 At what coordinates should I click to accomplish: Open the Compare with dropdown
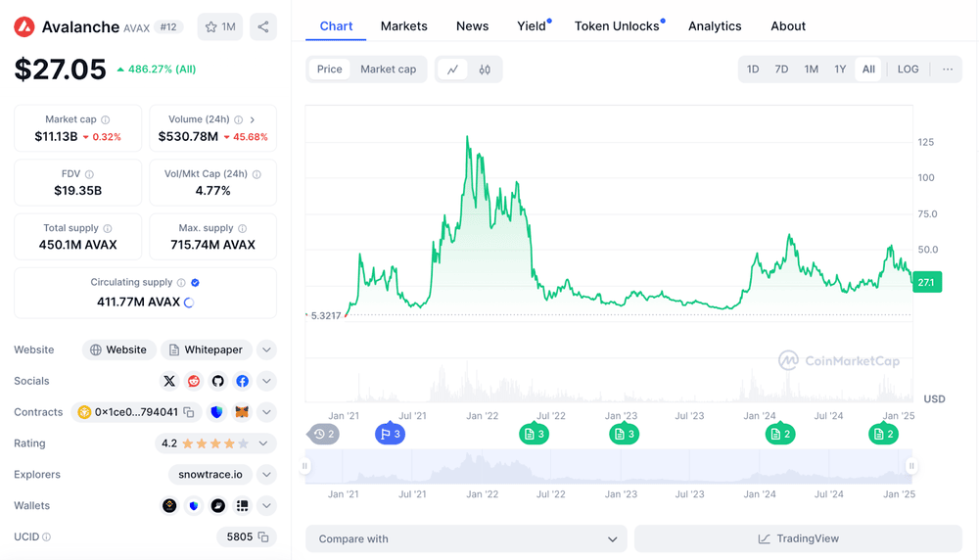[x=466, y=538]
